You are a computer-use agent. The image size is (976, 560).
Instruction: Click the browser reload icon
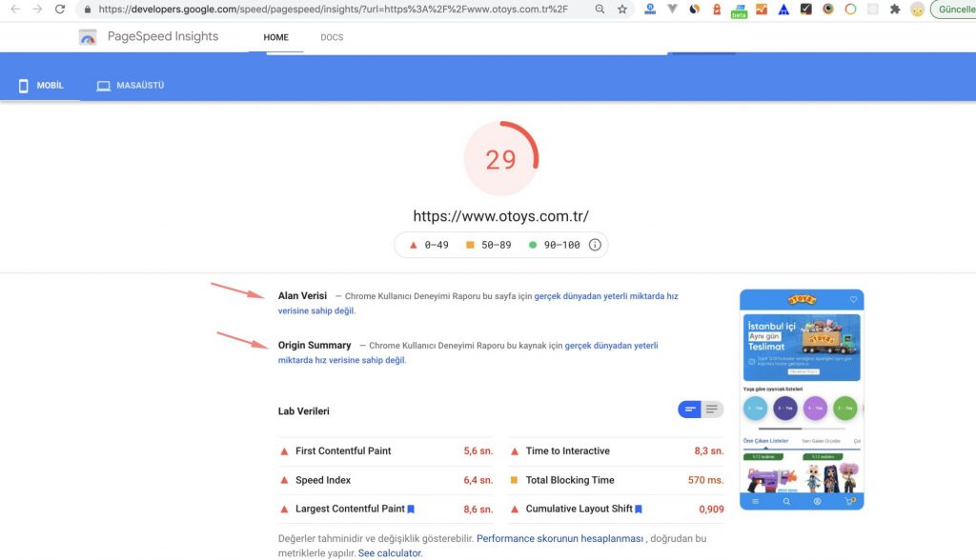[60, 10]
